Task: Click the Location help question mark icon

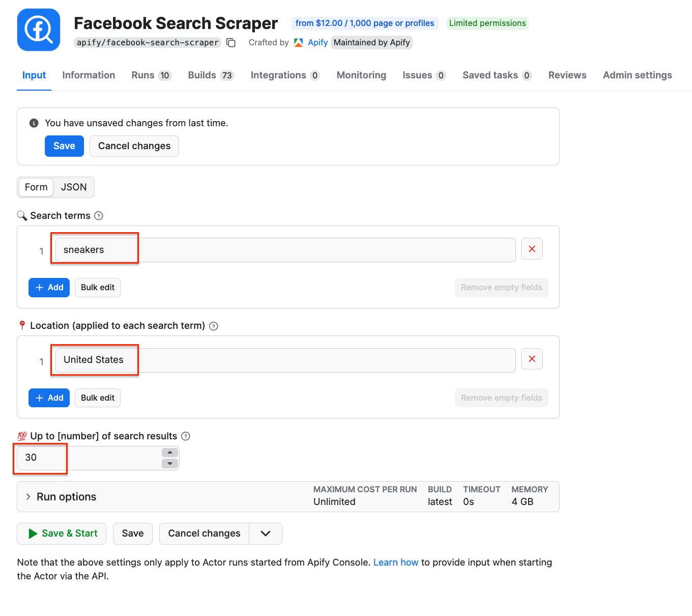Action: [213, 326]
